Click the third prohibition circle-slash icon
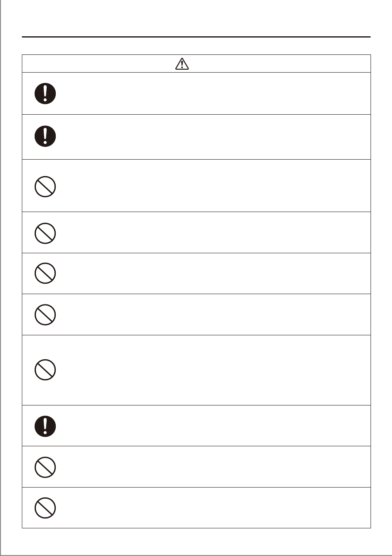Viewport: 392px width, 556px height. (x=45, y=273)
